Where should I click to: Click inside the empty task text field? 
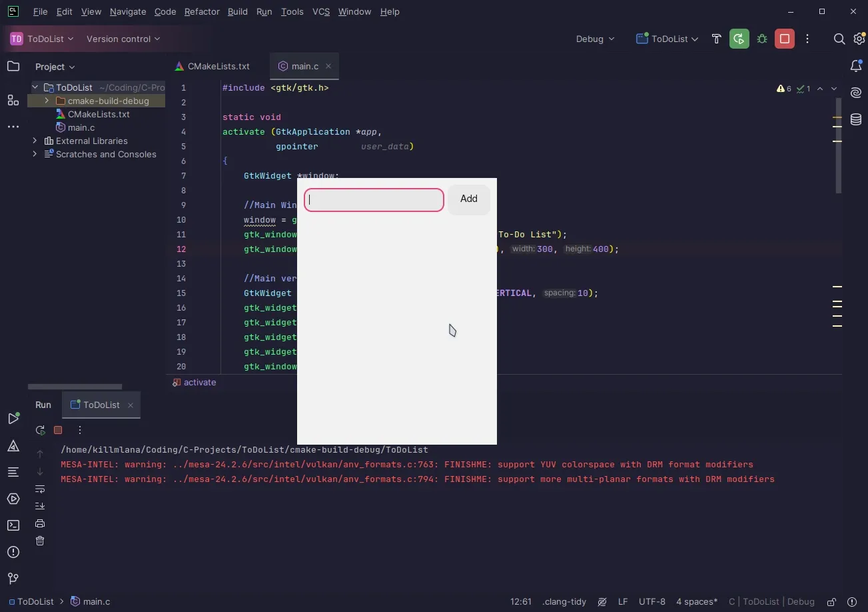373,199
